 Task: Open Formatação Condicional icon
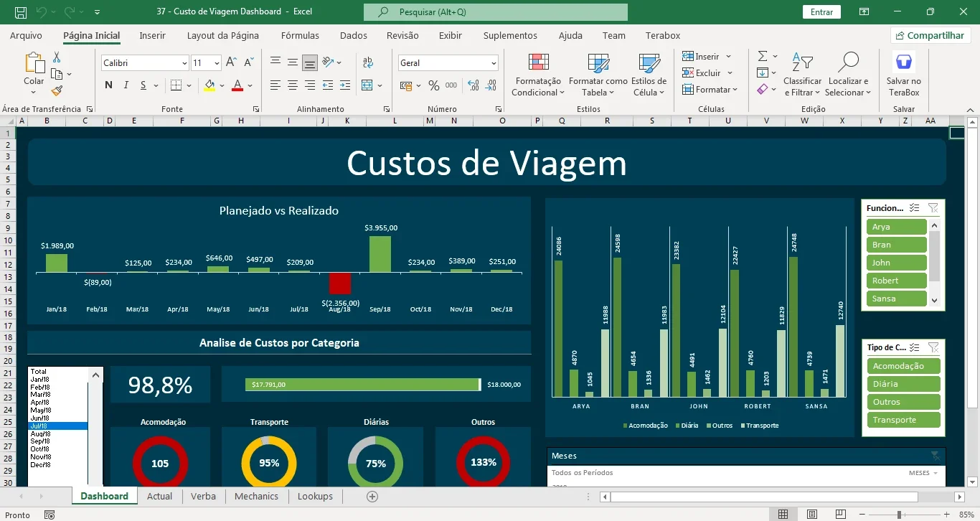click(538, 62)
